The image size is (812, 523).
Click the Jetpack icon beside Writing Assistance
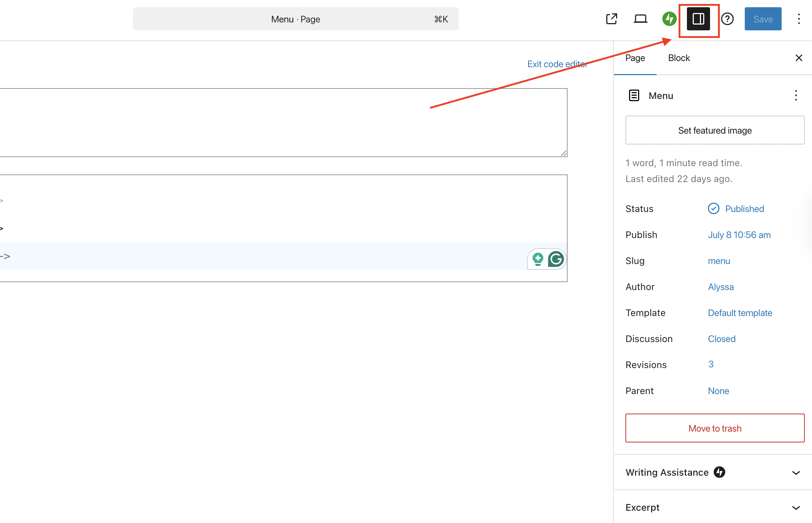pyautogui.click(x=719, y=472)
